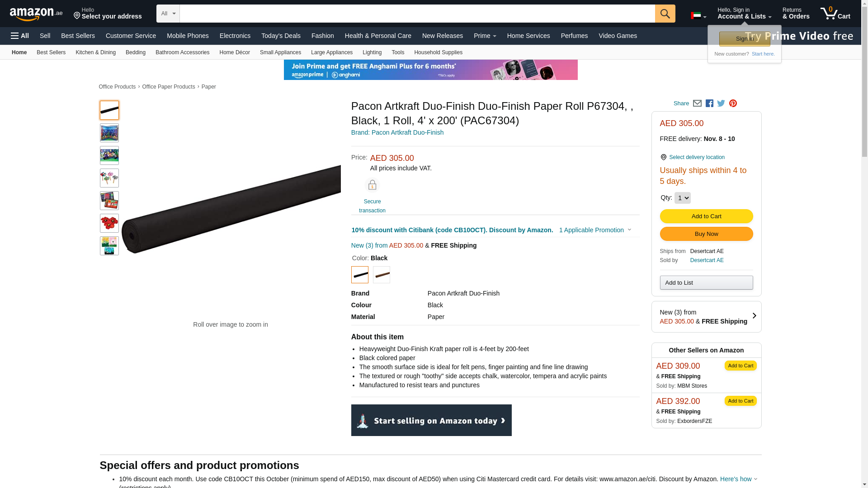Image resolution: width=868 pixels, height=488 pixels.
Task: Expand 1 Applicable Promotion
Action: (x=595, y=230)
